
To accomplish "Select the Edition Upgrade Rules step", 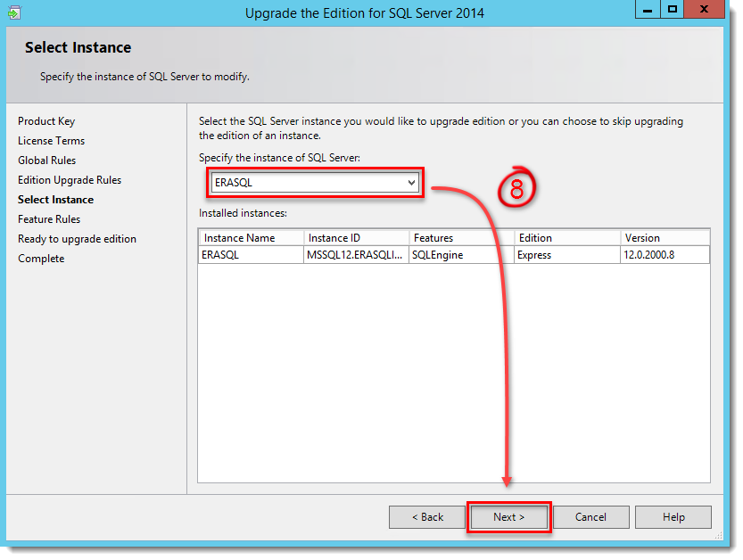I will (x=70, y=180).
